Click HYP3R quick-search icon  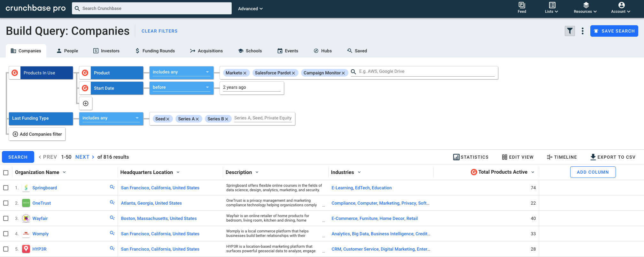pyautogui.click(x=112, y=248)
